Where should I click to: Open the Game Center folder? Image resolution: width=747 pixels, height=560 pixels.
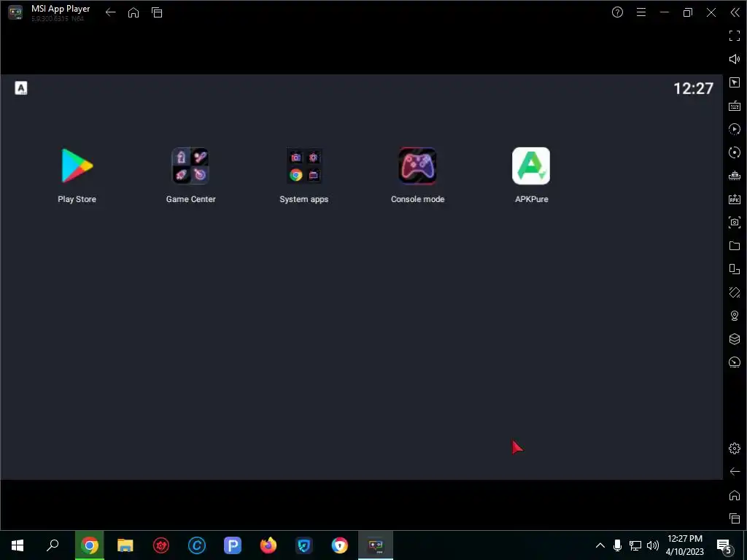[x=190, y=166]
